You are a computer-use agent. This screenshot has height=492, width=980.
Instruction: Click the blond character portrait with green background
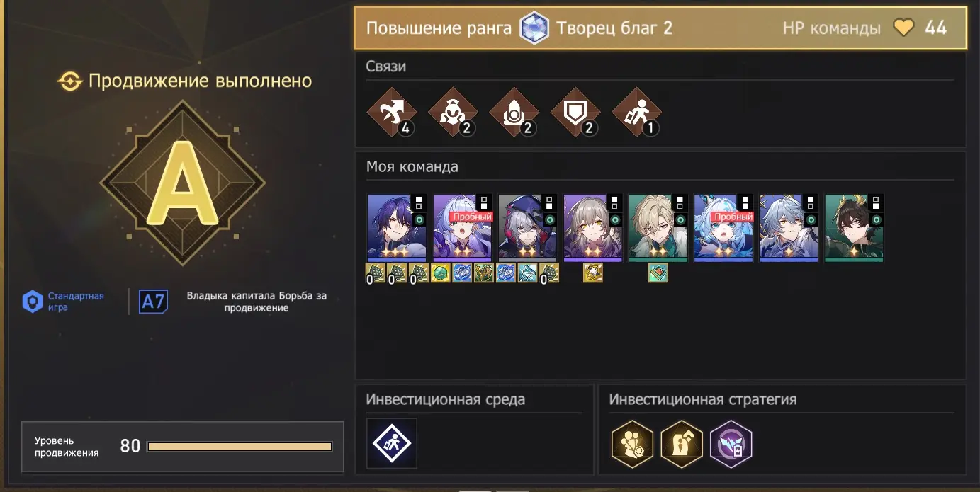[x=658, y=228]
